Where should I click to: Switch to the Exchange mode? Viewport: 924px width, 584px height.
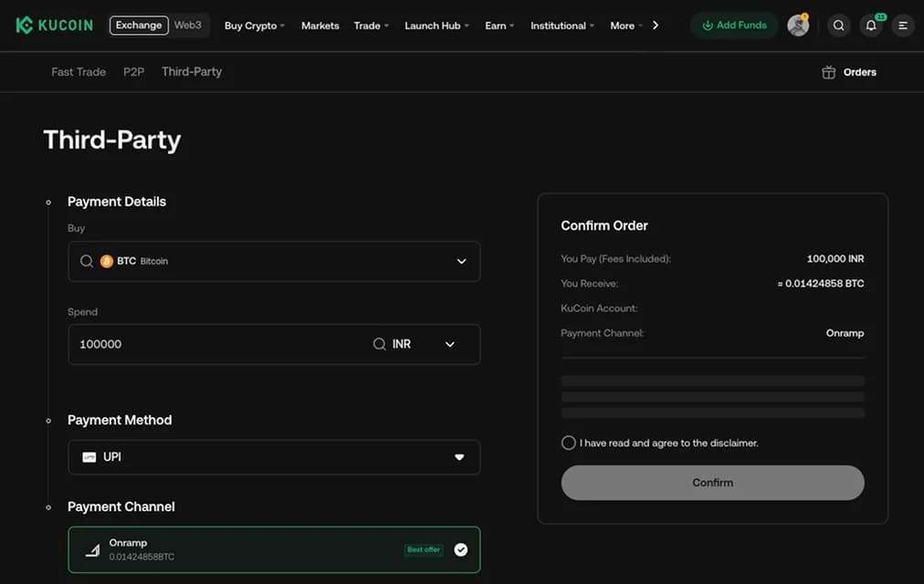[x=139, y=26]
